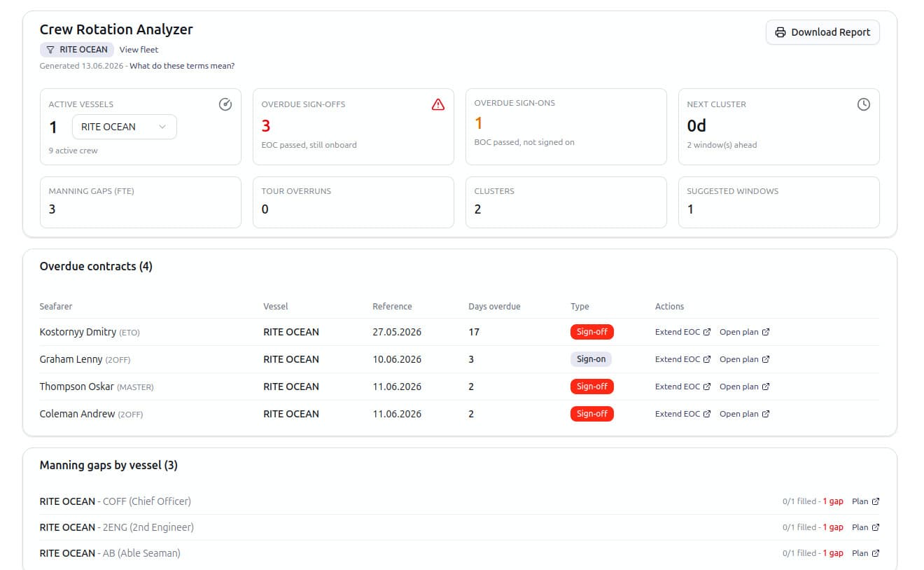
Task: Open the RITE OCEAN vessel dropdown
Action: pyautogui.click(x=125, y=127)
